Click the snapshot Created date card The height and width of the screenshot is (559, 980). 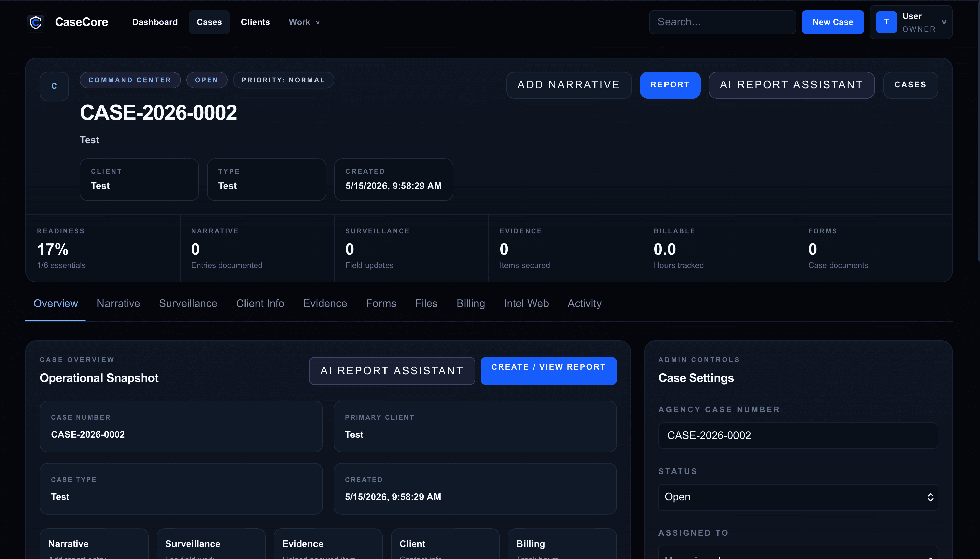click(475, 489)
